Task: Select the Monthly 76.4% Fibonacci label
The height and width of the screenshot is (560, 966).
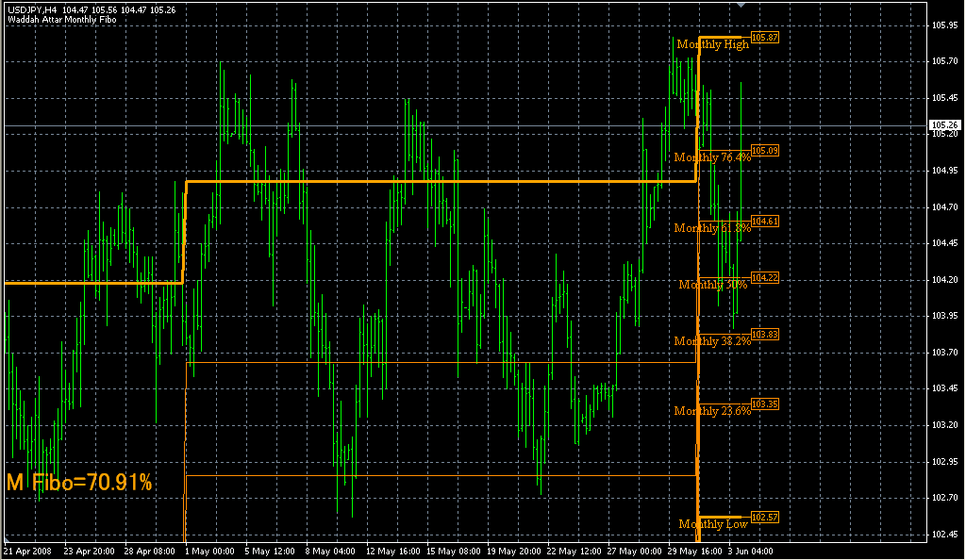Action: [712, 157]
